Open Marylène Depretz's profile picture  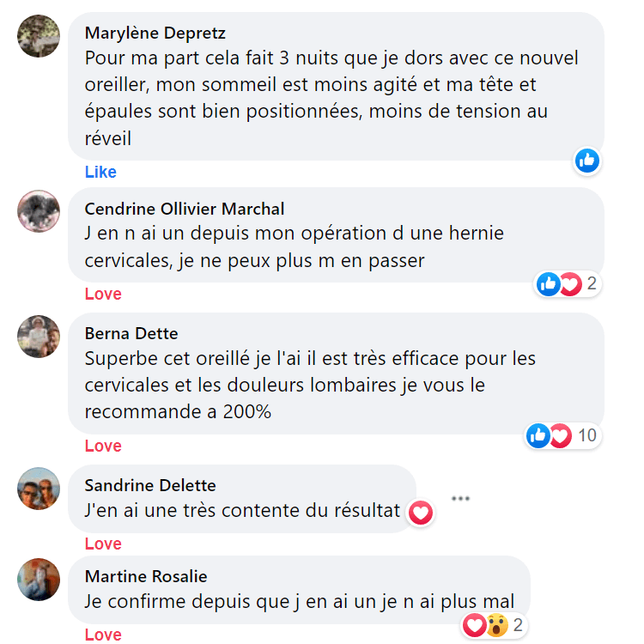pyautogui.click(x=39, y=36)
